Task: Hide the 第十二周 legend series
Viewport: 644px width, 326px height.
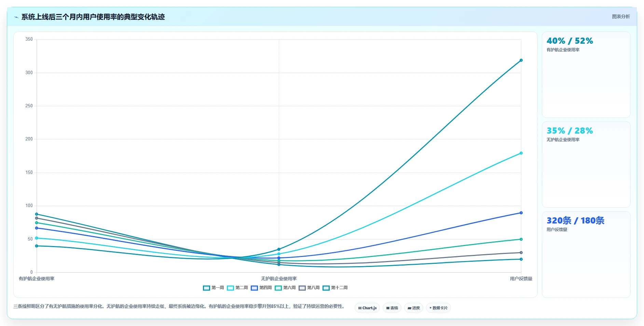Action: pyautogui.click(x=335, y=288)
